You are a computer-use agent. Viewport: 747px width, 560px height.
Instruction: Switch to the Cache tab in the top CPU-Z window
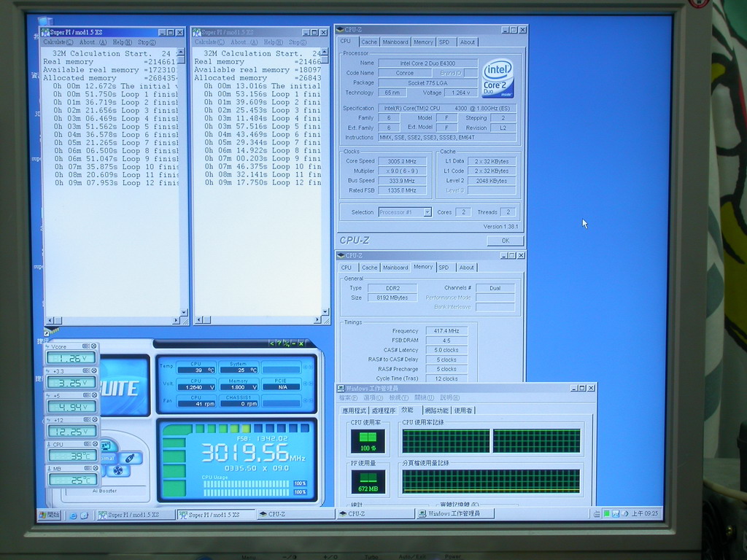368,42
